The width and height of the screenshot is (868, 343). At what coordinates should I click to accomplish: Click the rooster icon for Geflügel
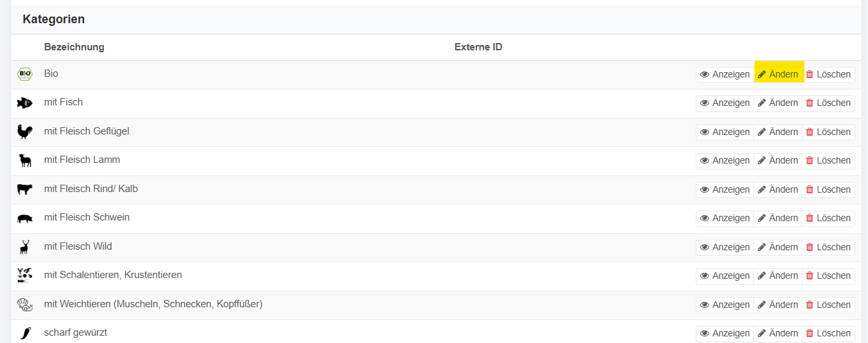tap(25, 132)
